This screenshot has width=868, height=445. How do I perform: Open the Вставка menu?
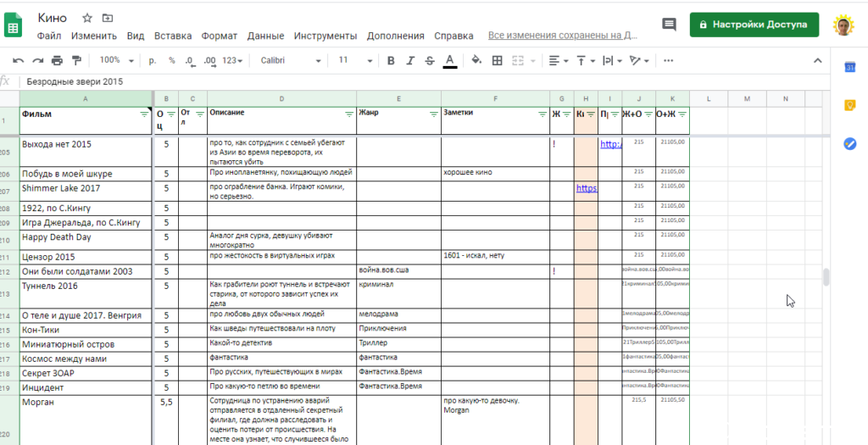point(173,36)
